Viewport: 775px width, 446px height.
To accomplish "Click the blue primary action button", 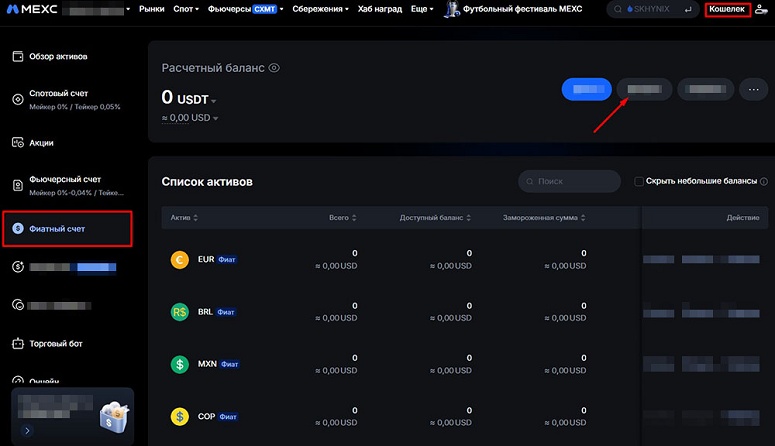I will (x=587, y=89).
